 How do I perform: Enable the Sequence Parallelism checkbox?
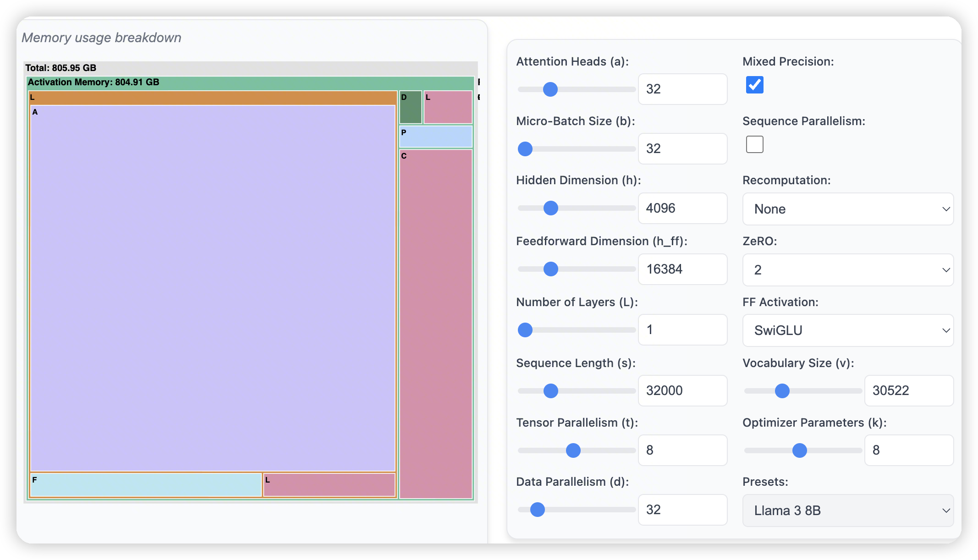pyautogui.click(x=754, y=144)
